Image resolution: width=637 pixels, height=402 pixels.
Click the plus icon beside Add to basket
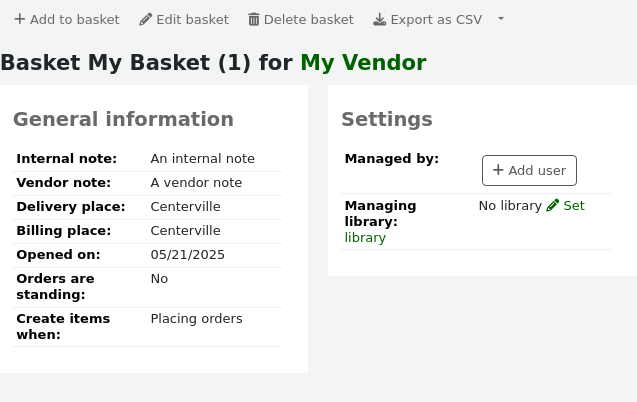(x=20, y=19)
